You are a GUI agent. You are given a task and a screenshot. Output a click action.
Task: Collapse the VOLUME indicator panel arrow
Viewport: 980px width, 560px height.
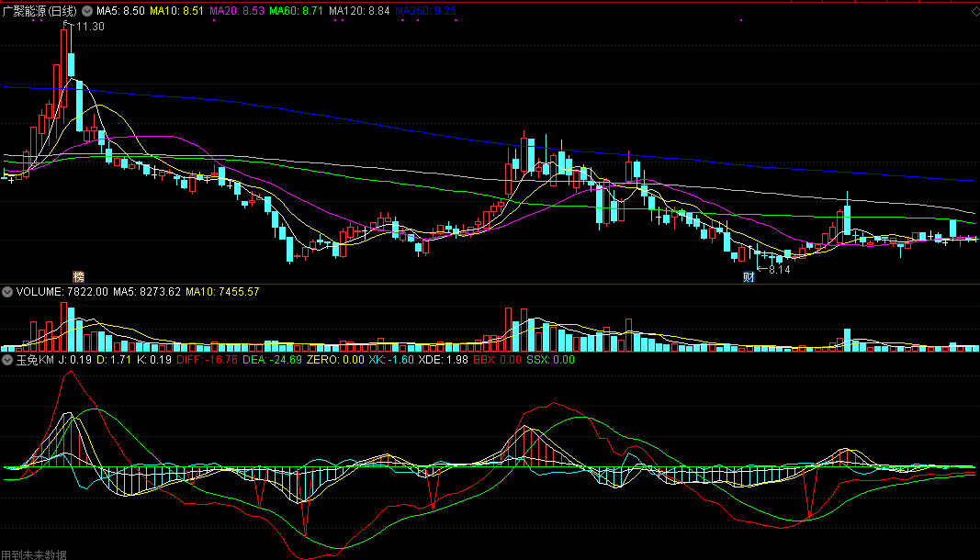pyautogui.click(x=7, y=292)
